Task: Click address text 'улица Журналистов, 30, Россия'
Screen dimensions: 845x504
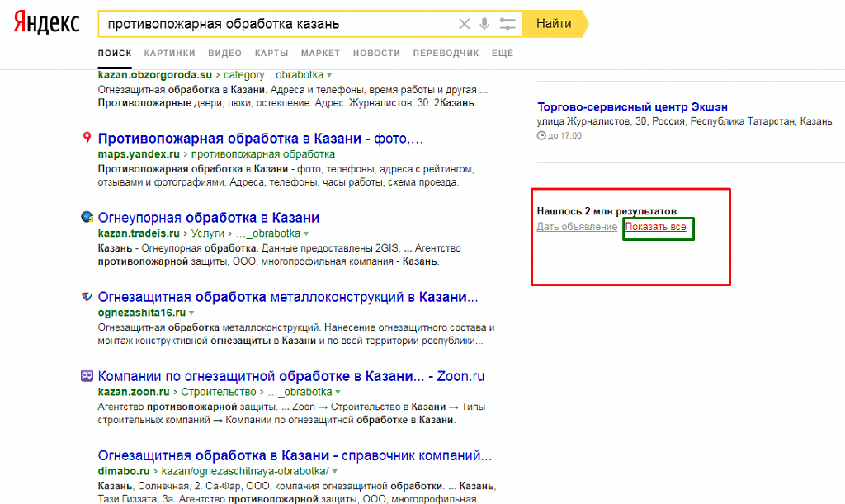Action: tap(610, 121)
